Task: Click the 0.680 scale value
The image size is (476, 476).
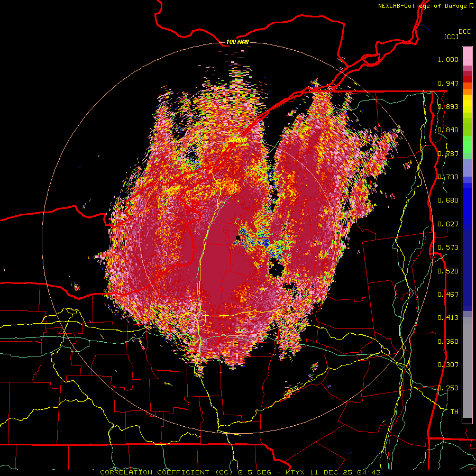Action: point(448,200)
